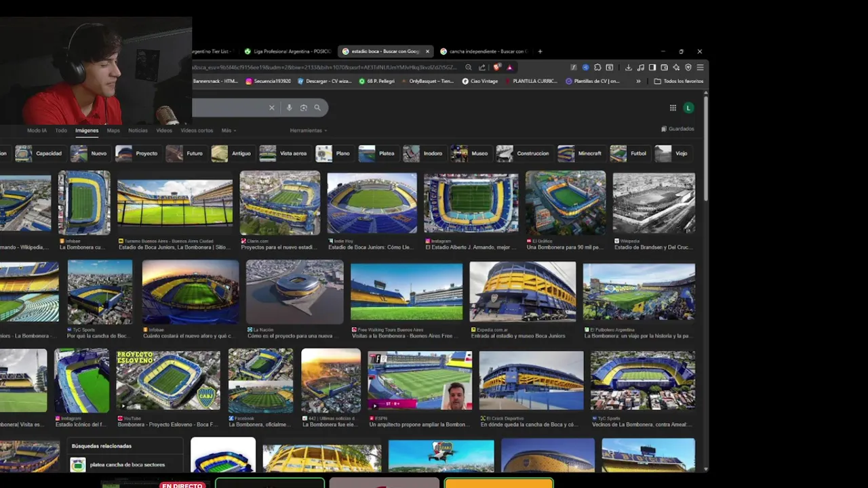The width and height of the screenshot is (868, 488).
Task: Open the Brave Rewards triangle icon
Action: [509, 67]
